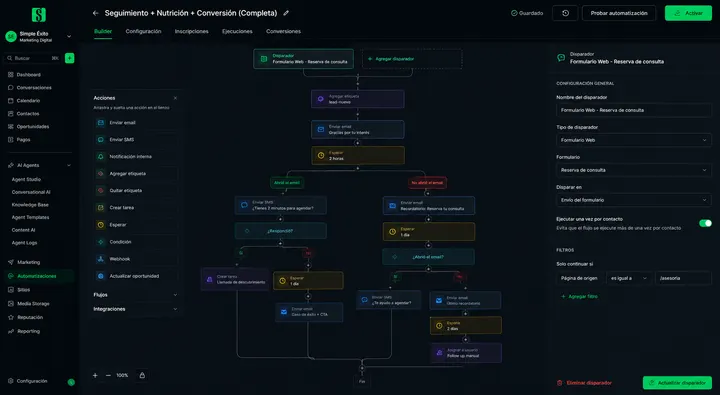Zoom in with the plus icon
The image size is (720, 395).
[95, 375]
